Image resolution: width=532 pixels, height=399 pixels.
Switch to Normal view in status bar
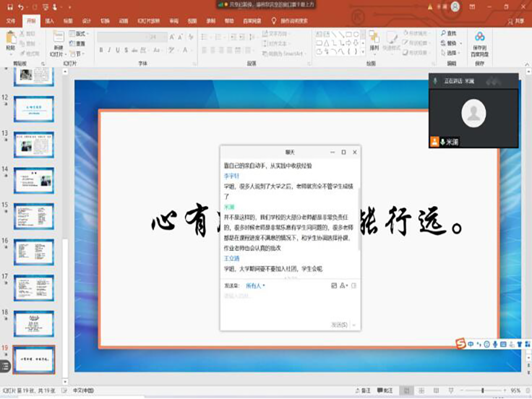pos(406,390)
